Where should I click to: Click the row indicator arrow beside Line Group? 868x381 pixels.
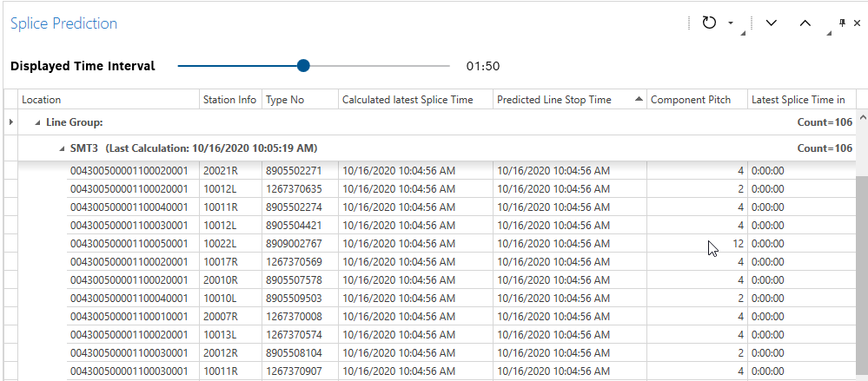point(11,122)
